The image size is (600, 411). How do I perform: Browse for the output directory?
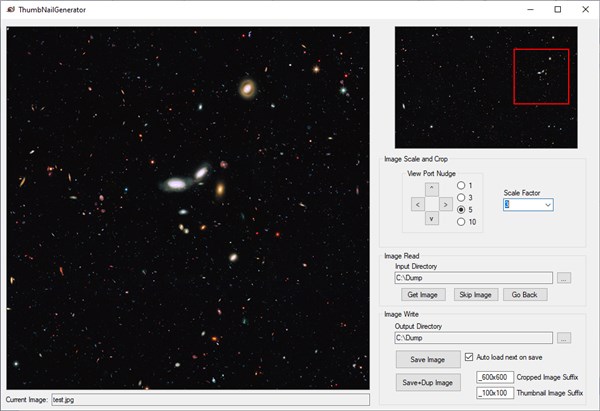(x=564, y=338)
